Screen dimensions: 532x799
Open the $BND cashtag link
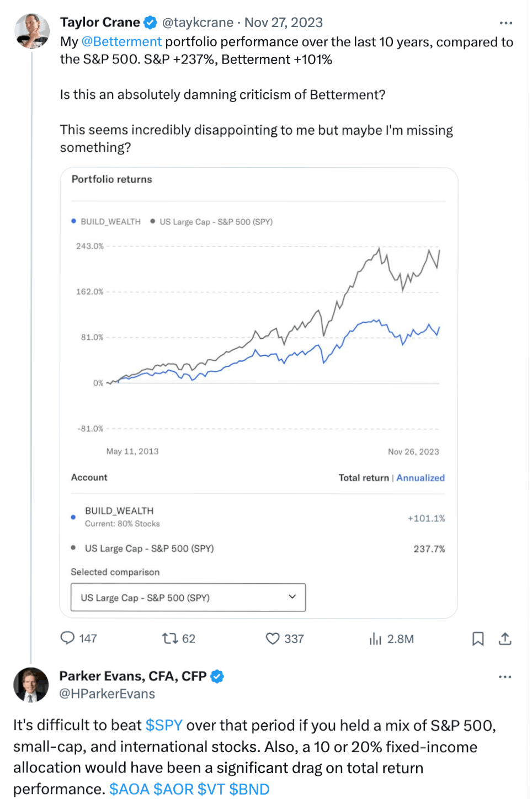pyautogui.click(x=249, y=789)
